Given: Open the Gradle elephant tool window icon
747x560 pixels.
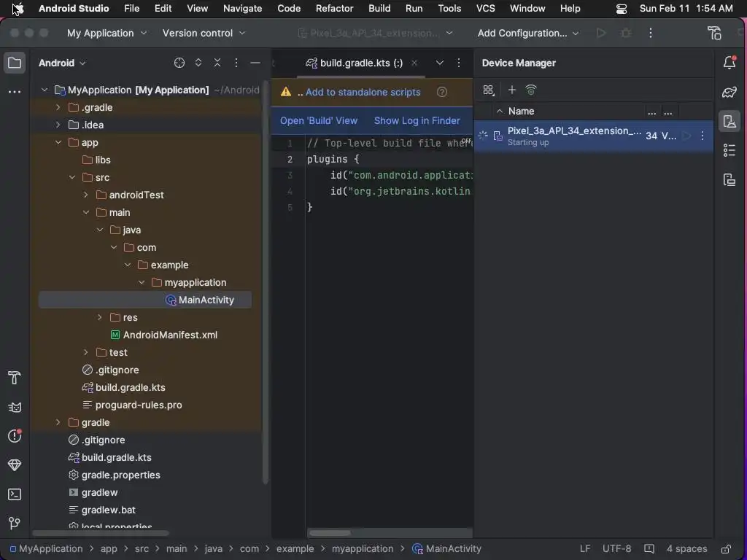Looking at the screenshot, I should (729, 92).
